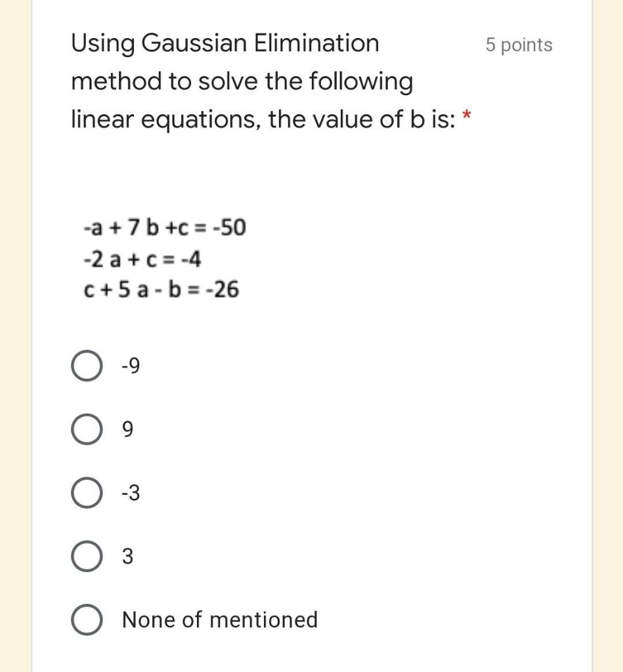Click the "3" option label text
Image resolution: width=623 pixels, height=672 pixels.
[128, 557]
